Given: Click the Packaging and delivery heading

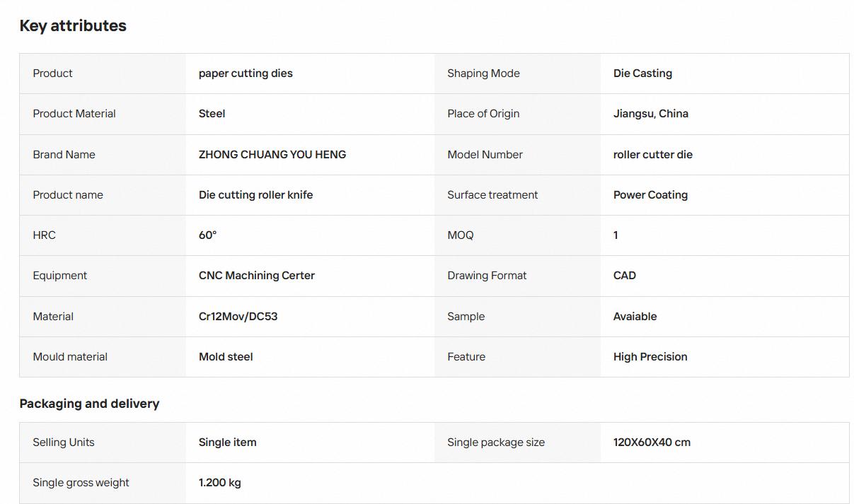Looking at the screenshot, I should tap(89, 404).
